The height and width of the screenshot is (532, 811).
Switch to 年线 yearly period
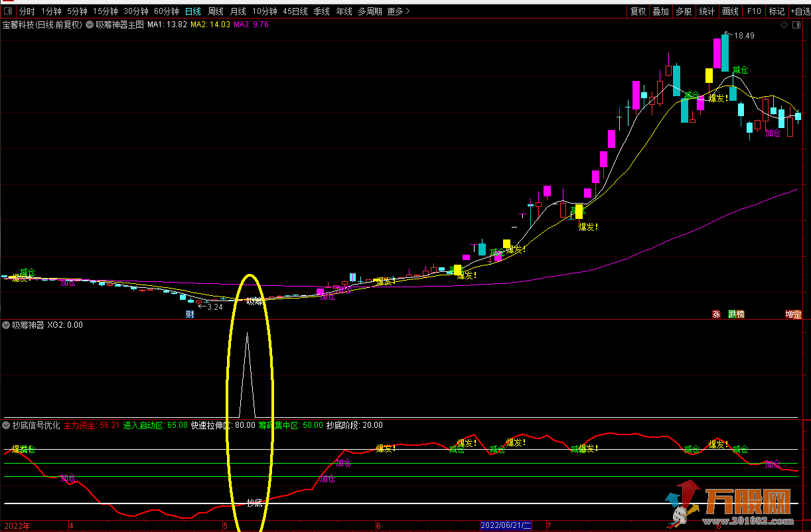click(x=344, y=11)
